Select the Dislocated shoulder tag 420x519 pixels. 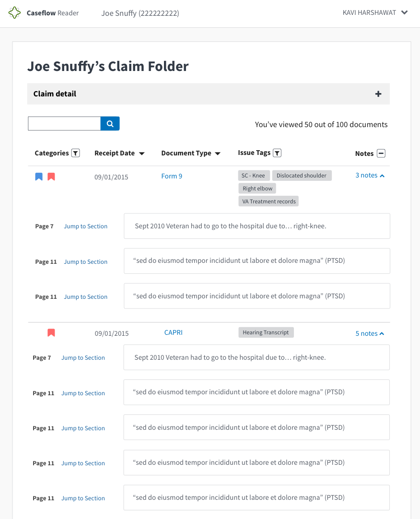(302, 176)
